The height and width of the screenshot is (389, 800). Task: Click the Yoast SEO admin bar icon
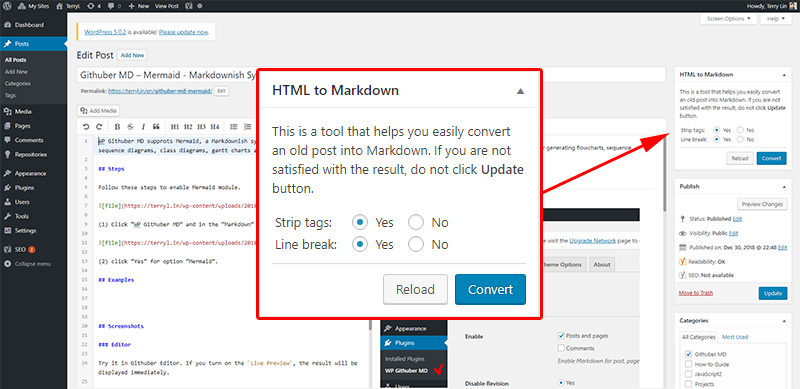tap(188, 6)
